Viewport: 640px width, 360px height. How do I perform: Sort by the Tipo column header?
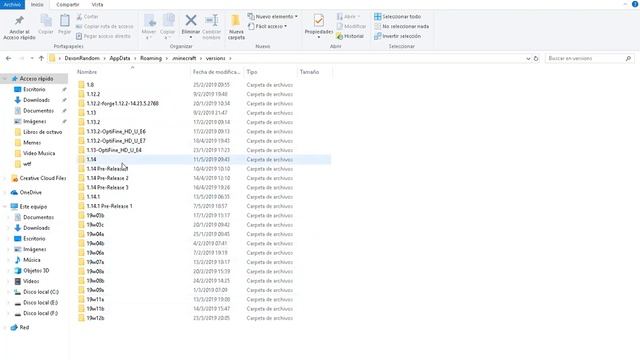252,72
